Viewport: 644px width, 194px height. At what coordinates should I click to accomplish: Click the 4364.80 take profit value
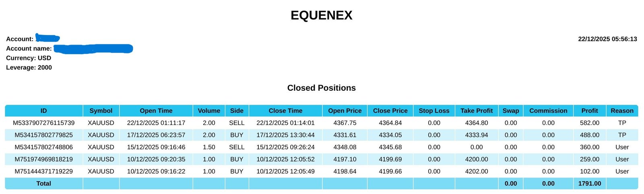coord(477,123)
